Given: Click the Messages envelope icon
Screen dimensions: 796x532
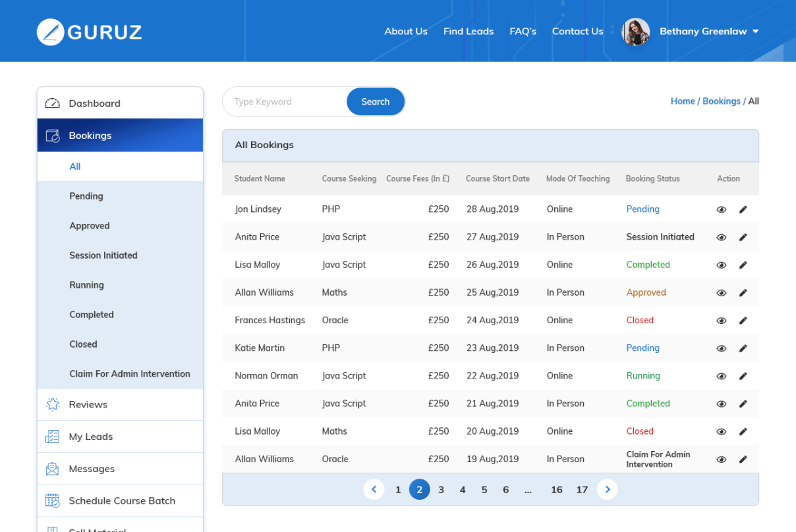Looking at the screenshot, I should (53, 469).
